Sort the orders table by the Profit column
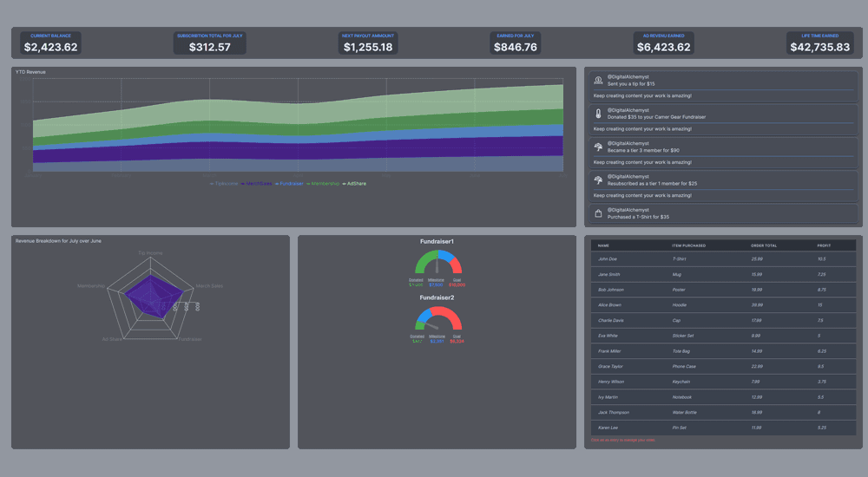868x477 pixels. pyautogui.click(x=824, y=245)
